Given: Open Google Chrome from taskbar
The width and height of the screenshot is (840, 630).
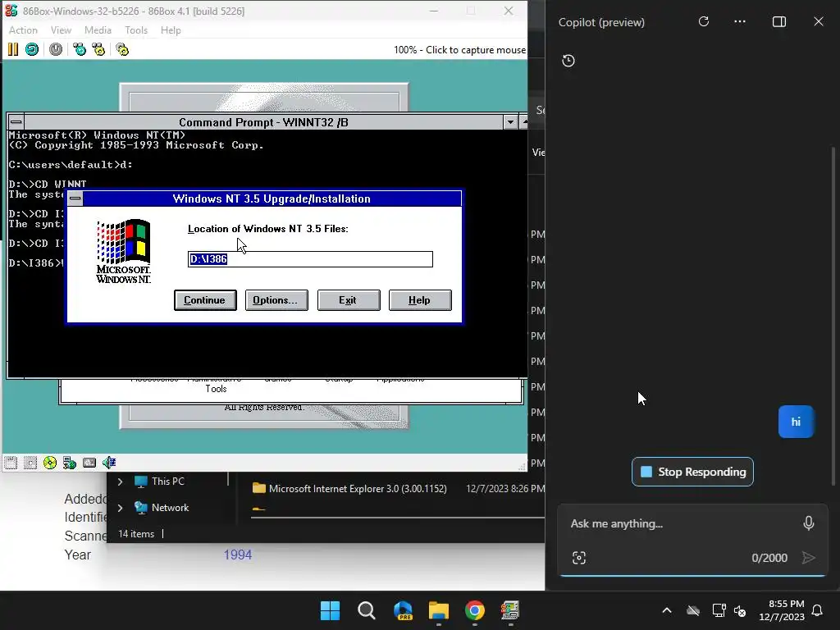Looking at the screenshot, I should click(x=475, y=610).
